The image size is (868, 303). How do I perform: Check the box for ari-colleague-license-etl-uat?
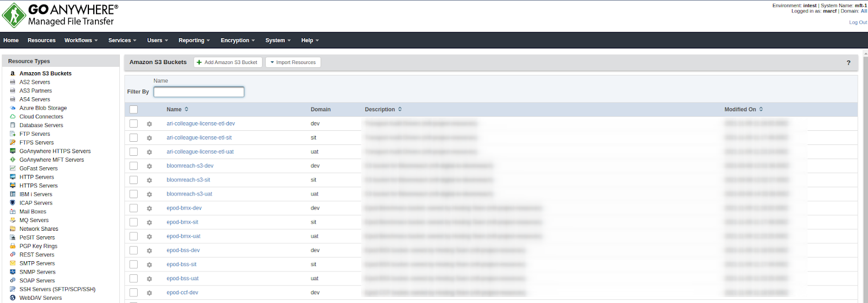point(133,151)
